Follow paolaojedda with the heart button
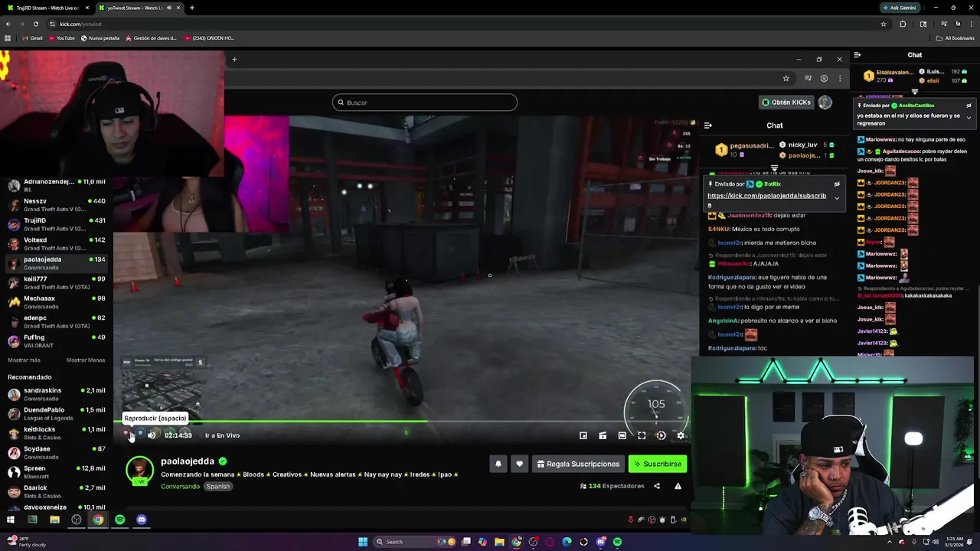The width and height of the screenshot is (980, 551). (x=519, y=464)
